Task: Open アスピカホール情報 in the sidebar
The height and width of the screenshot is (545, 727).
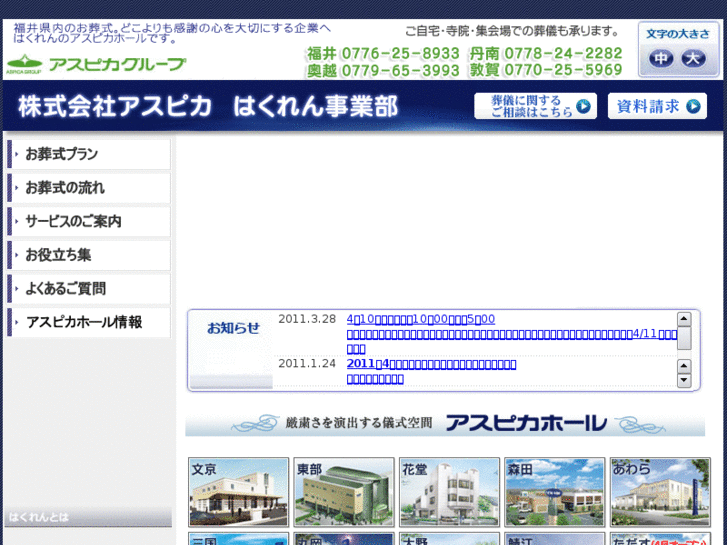Action: point(89,322)
